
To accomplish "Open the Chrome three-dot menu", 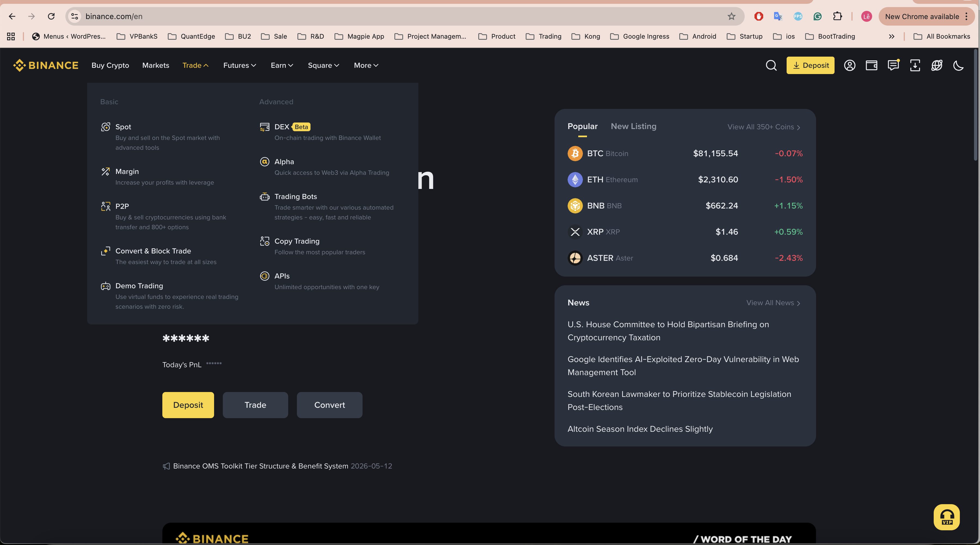I will (x=966, y=16).
